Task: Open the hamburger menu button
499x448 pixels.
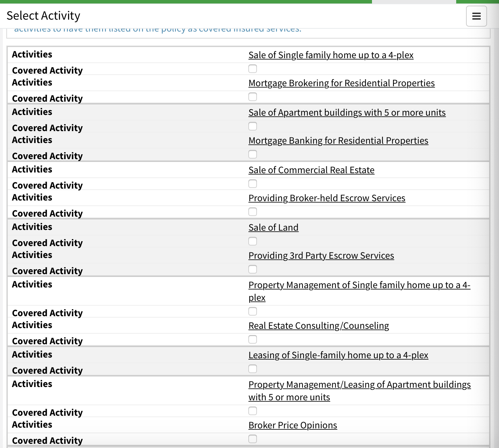Action: pyautogui.click(x=476, y=16)
